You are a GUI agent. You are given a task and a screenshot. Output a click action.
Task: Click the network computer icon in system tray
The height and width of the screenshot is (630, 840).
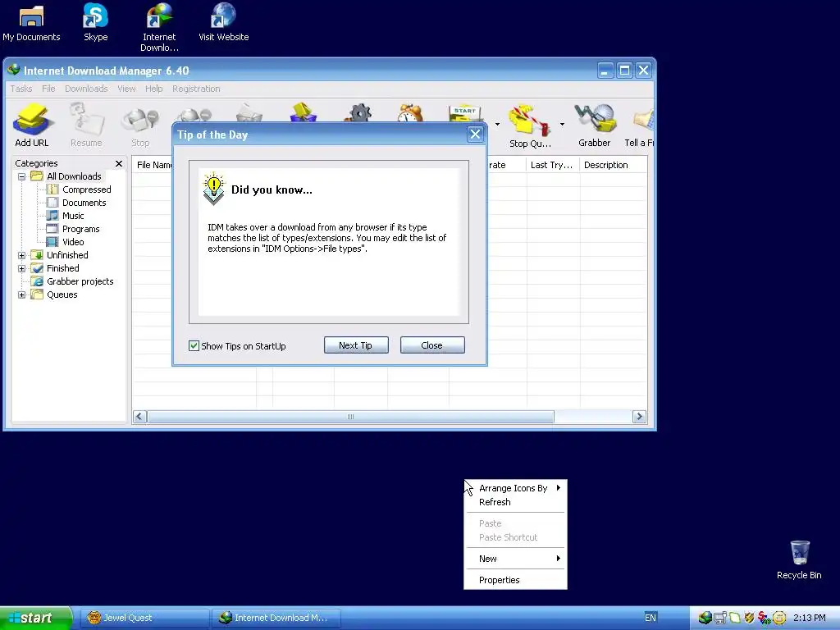(x=720, y=618)
